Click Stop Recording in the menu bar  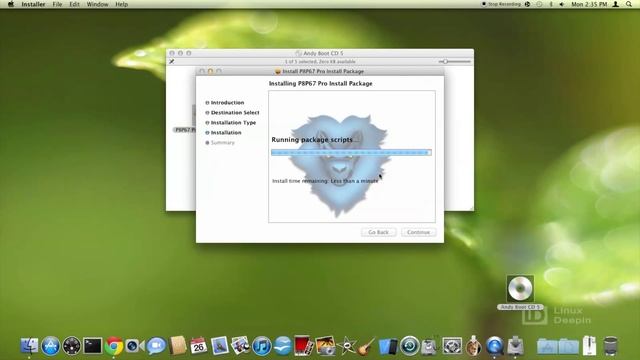(x=501, y=4)
